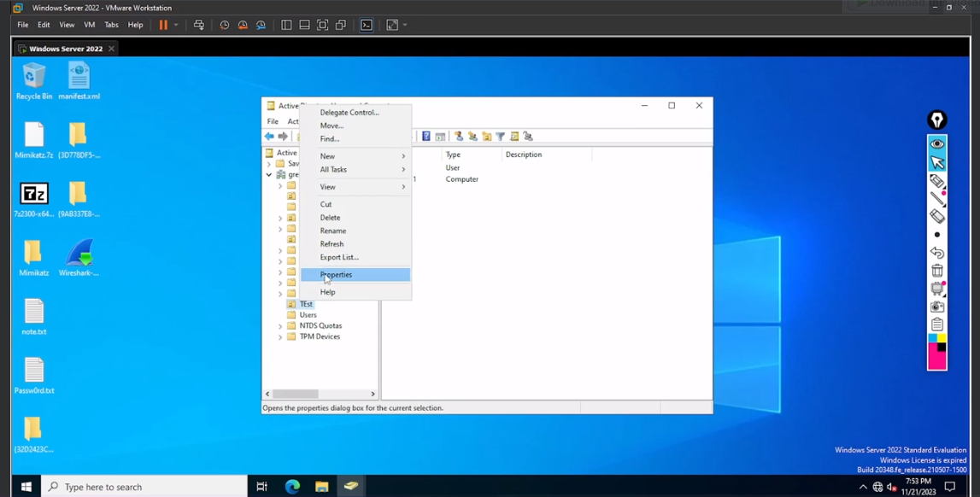Image resolution: width=980 pixels, height=497 pixels.
Task: Expand the View submenu in context menu
Action: pos(355,187)
